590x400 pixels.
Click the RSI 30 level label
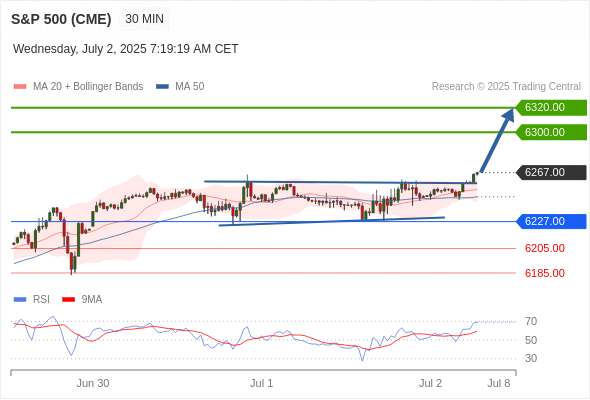point(531,358)
